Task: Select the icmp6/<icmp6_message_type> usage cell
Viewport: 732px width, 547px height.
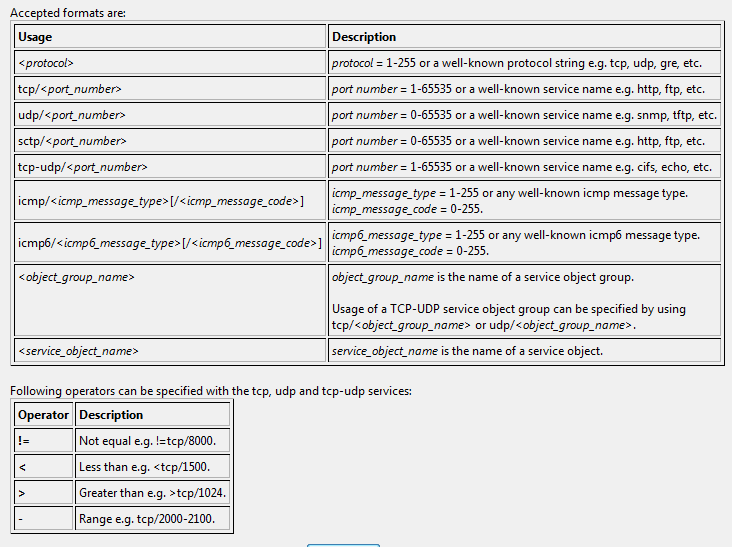Action: coord(168,242)
